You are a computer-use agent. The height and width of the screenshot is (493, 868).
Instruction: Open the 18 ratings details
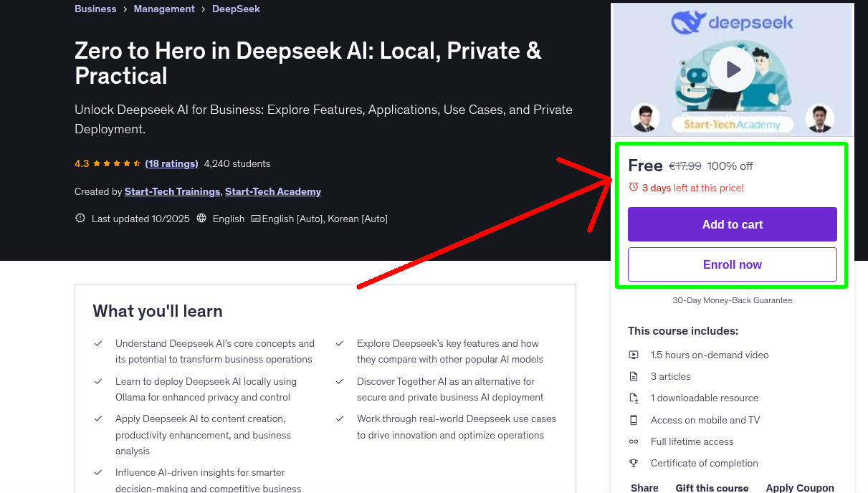click(171, 163)
